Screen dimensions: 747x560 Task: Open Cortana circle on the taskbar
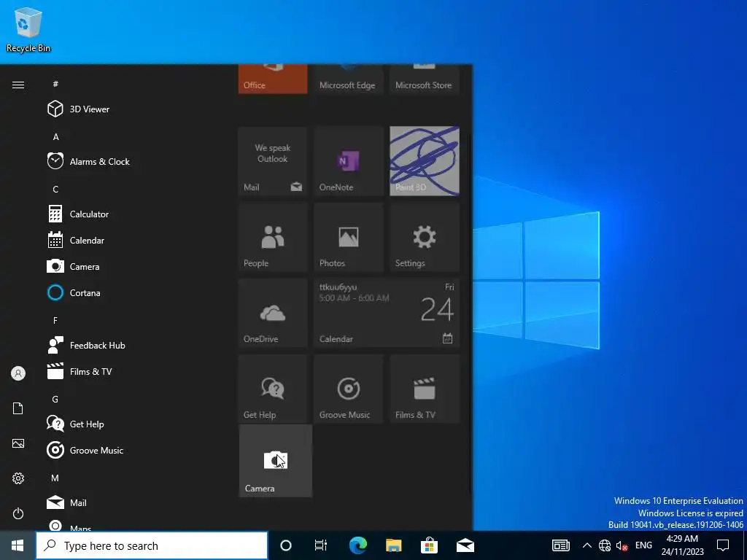coord(286,545)
